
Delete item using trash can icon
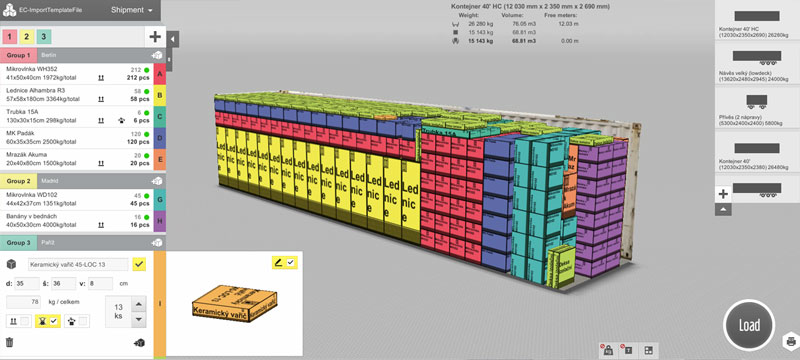pyautogui.click(x=9, y=342)
